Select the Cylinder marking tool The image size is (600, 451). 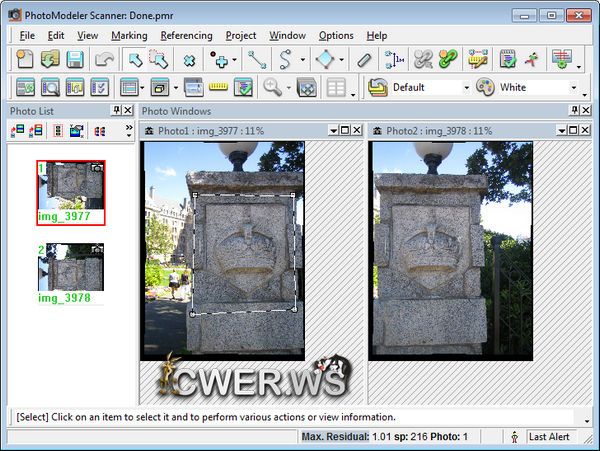click(x=364, y=60)
